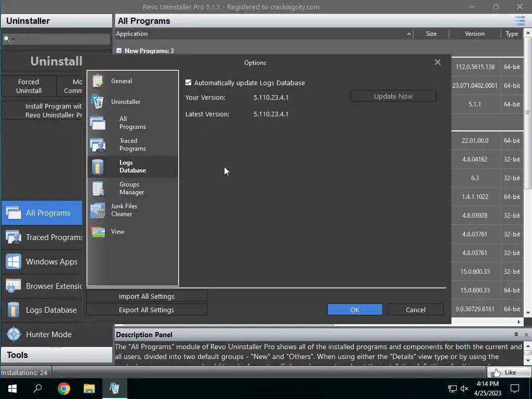532x399 pixels.
Task: Click Application column sort arrow
Action: (409, 34)
